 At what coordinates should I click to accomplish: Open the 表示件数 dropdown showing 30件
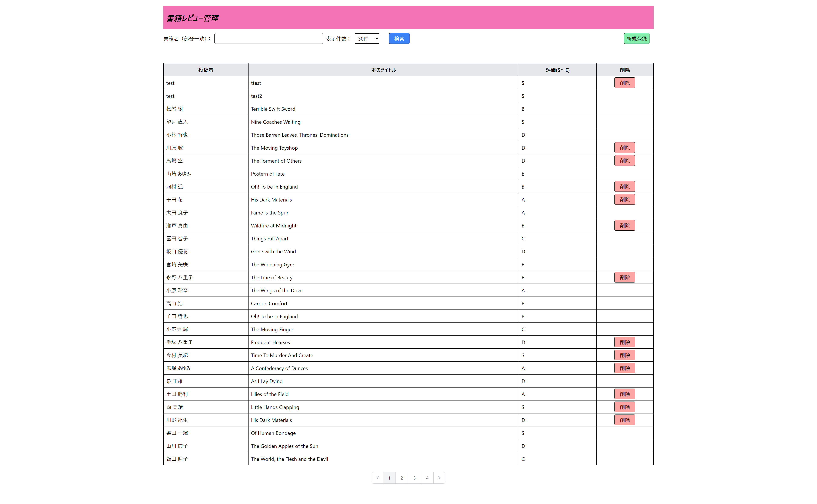coord(367,39)
